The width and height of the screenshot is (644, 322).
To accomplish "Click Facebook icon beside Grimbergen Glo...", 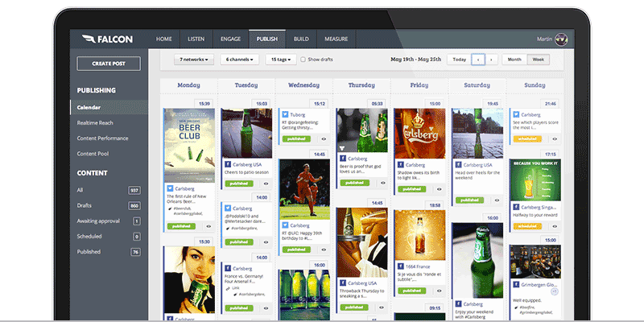I will [x=516, y=284].
